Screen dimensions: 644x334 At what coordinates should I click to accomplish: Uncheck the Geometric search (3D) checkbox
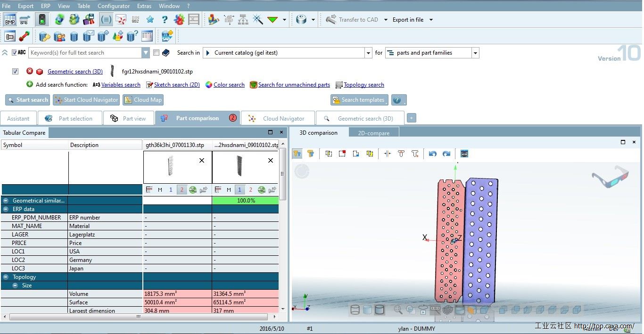(16, 72)
